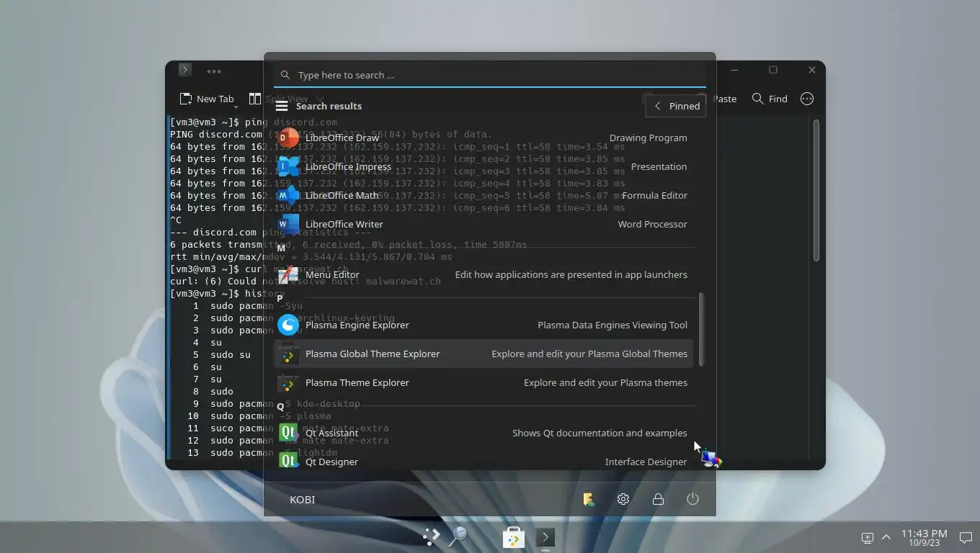Click 'Explore and edit your Plasma themes' text
The image size is (980, 553).
pos(605,382)
